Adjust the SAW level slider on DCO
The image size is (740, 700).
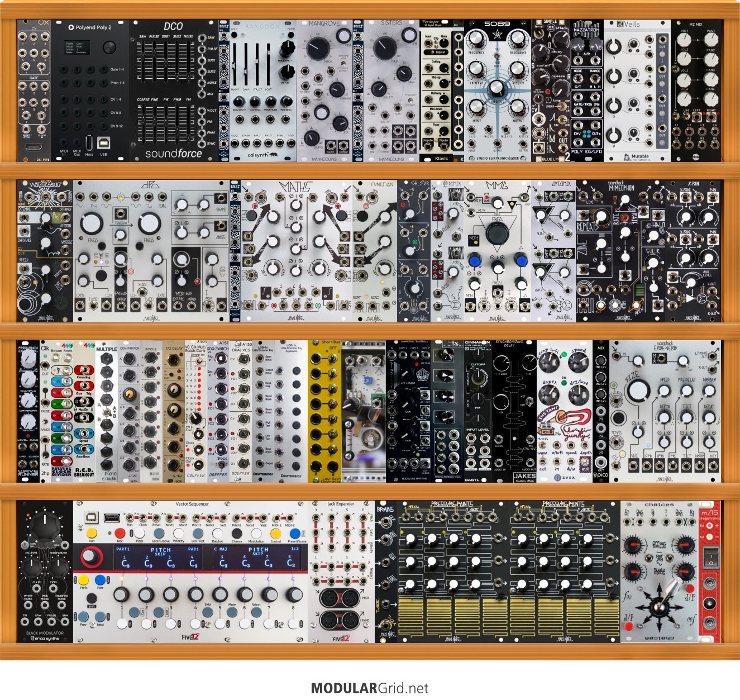[142, 61]
